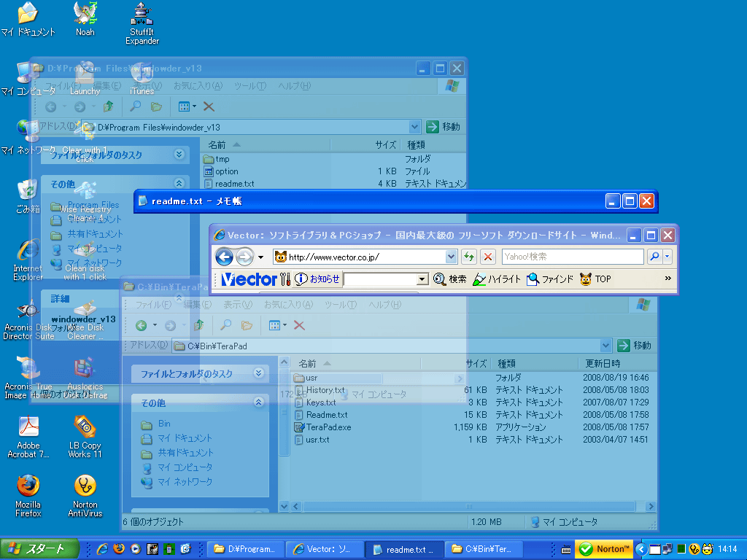This screenshot has width=747, height=560.
Task: Click the Up folder icon in windowder_v13 window
Action: (109, 106)
